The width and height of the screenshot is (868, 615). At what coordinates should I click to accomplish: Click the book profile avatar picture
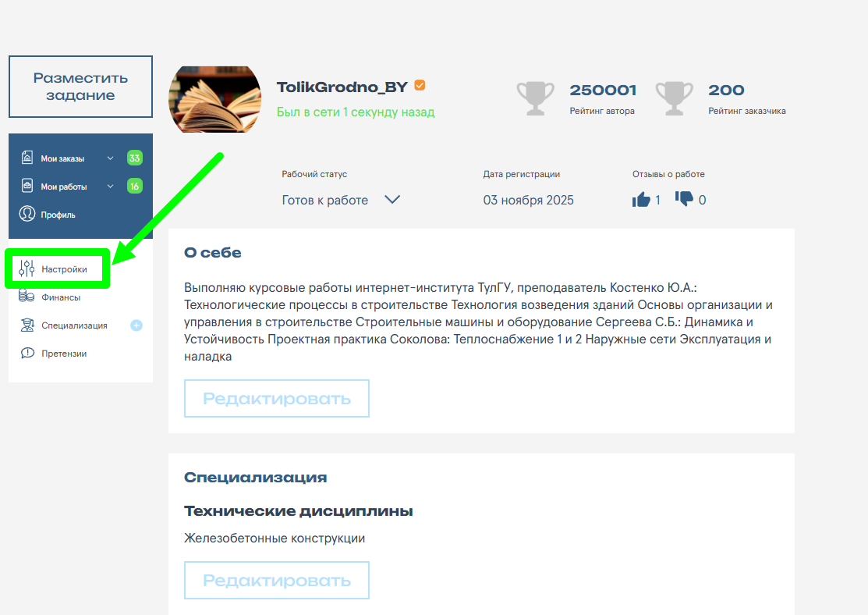(214, 100)
